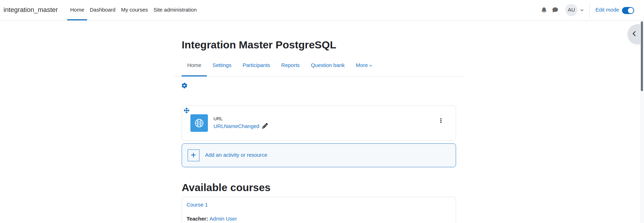Screen dimensions: 644x223
Task: Open the messaging speech bubble icon
Action: 555,10
